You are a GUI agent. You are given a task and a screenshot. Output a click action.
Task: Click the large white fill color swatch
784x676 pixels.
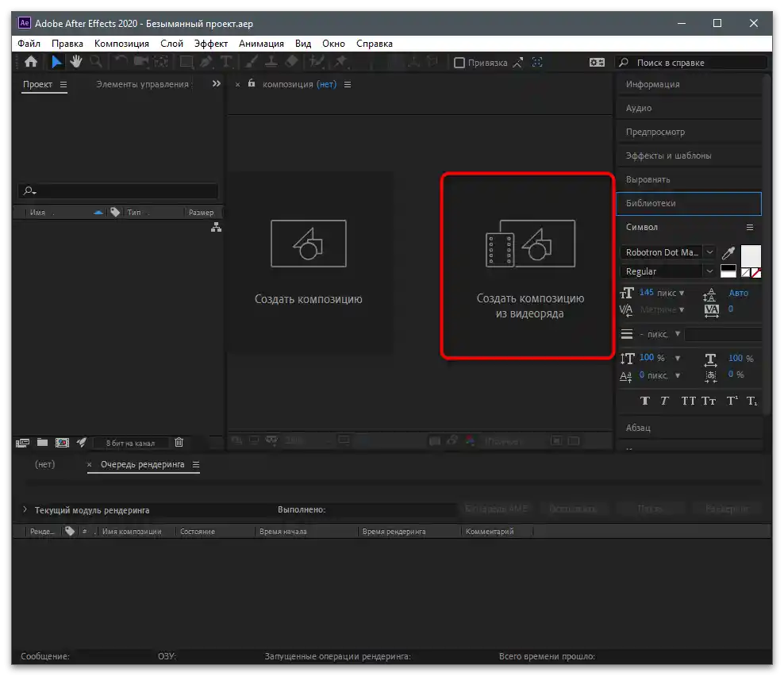(x=750, y=256)
